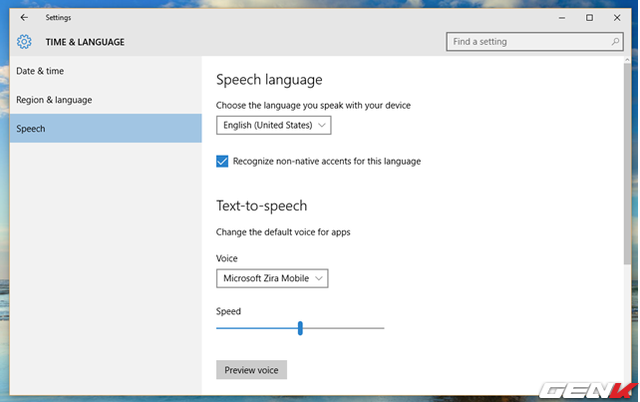The height and width of the screenshot is (402, 640).
Task: Click the Text-to-speech heading
Action: pos(261,206)
